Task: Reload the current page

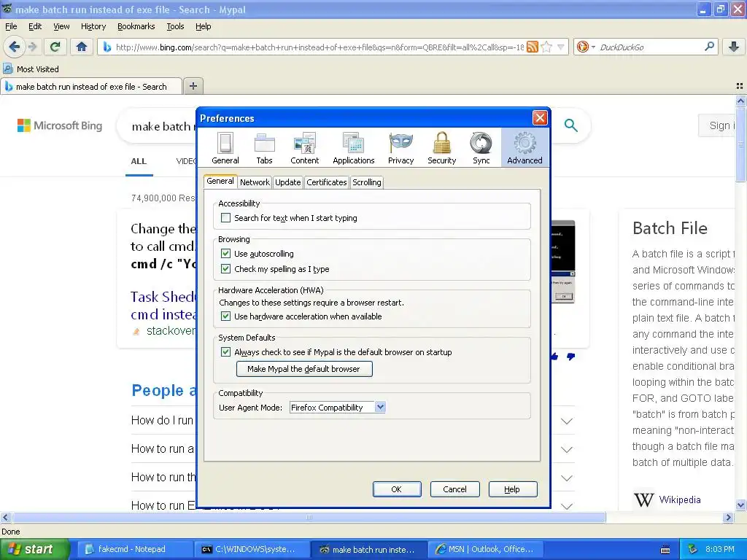Action: click(55, 47)
